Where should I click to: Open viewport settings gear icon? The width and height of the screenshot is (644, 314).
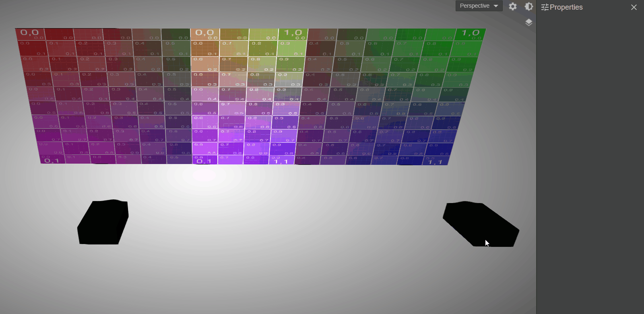(x=512, y=6)
